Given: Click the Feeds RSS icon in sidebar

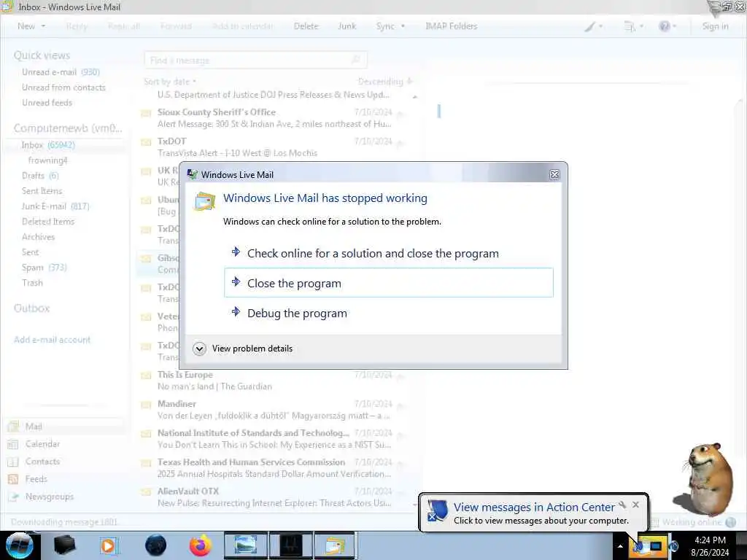Looking at the screenshot, I should point(13,479).
